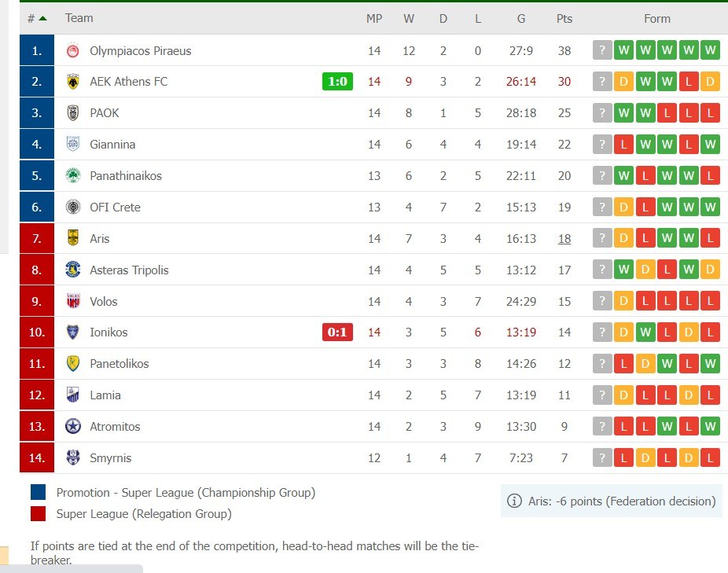Open the Giannina team link
The height and width of the screenshot is (573, 728).
coord(112,145)
